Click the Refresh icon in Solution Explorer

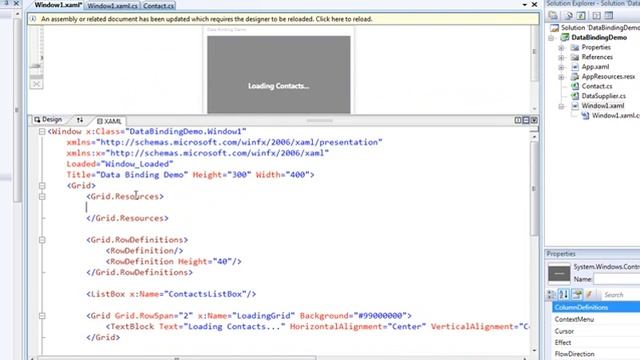coord(581,16)
